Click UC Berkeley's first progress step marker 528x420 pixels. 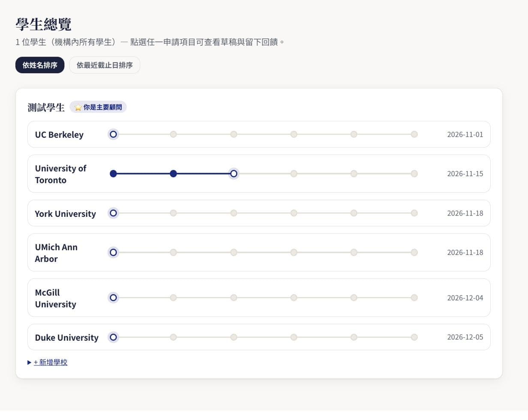[113, 135]
